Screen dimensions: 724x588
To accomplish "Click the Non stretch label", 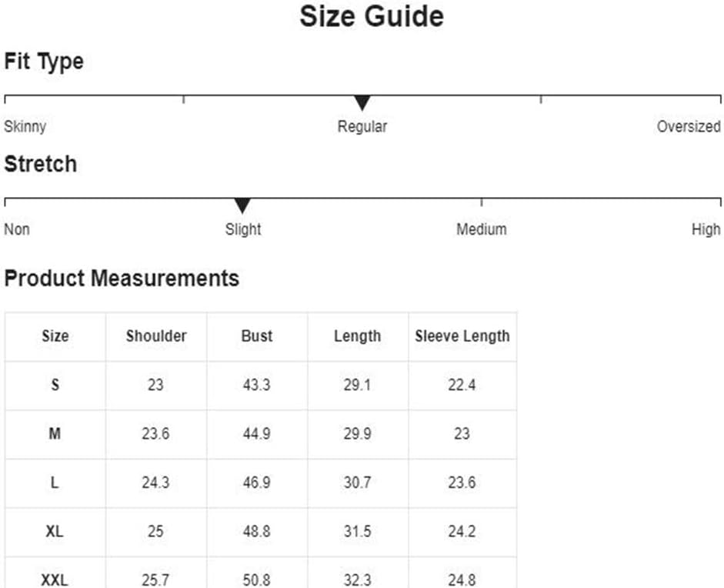I will 17,229.
